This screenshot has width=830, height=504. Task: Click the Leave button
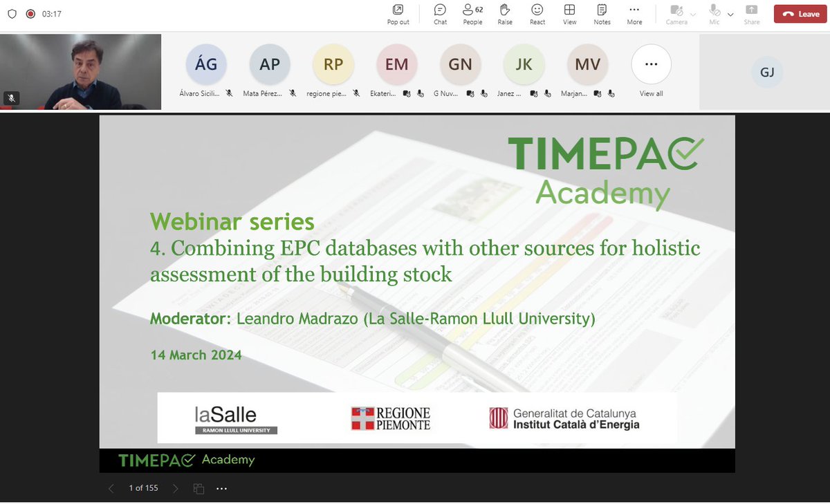pos(799,14)
